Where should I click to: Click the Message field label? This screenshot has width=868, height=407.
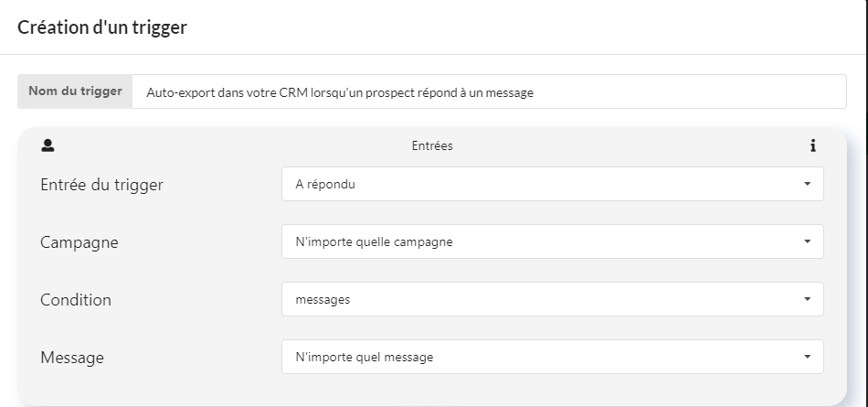tap(72, 358)
